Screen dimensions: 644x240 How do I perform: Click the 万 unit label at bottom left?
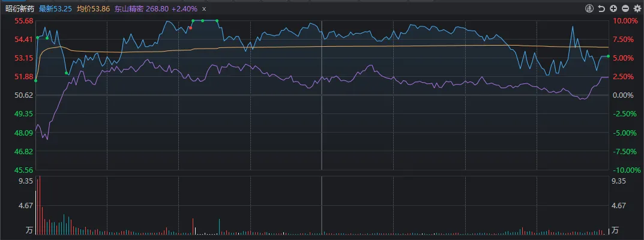29,230
